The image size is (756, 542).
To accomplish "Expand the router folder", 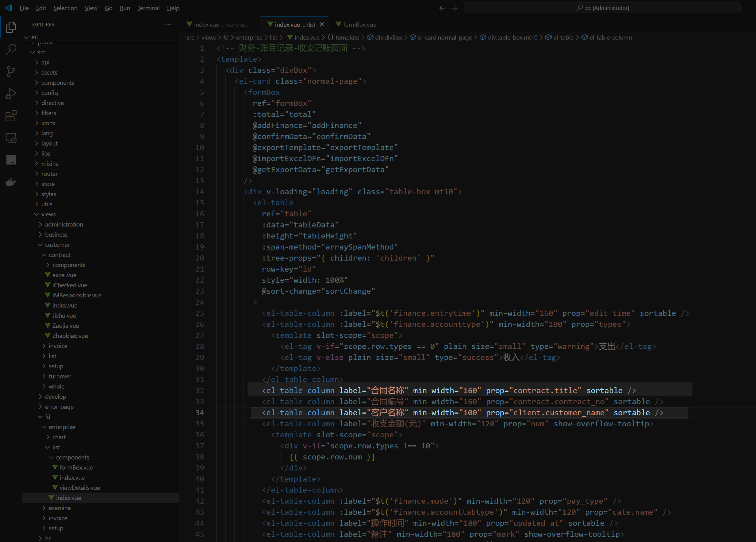I will [x=36, y=174].
